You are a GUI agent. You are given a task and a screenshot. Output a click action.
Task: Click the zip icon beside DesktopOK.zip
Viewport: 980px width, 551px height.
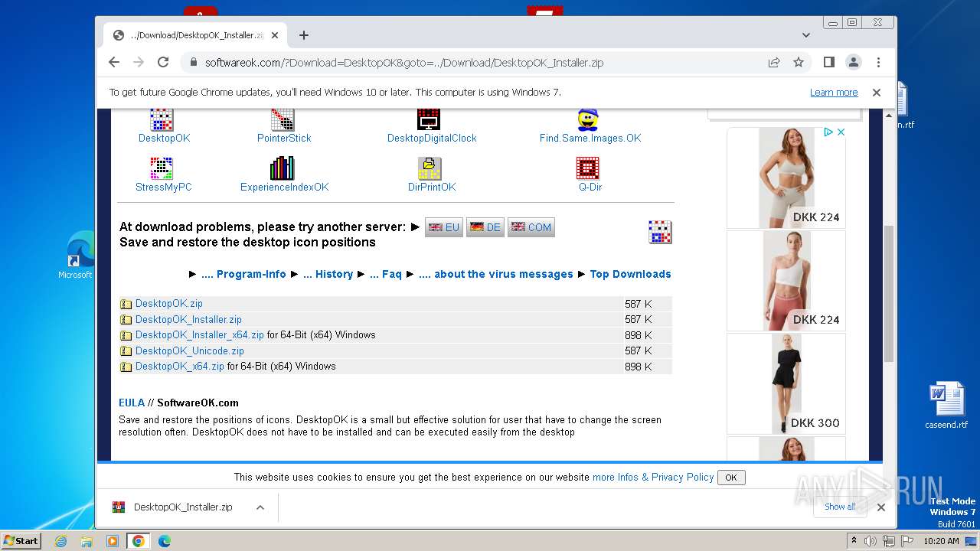coord(126,304)
